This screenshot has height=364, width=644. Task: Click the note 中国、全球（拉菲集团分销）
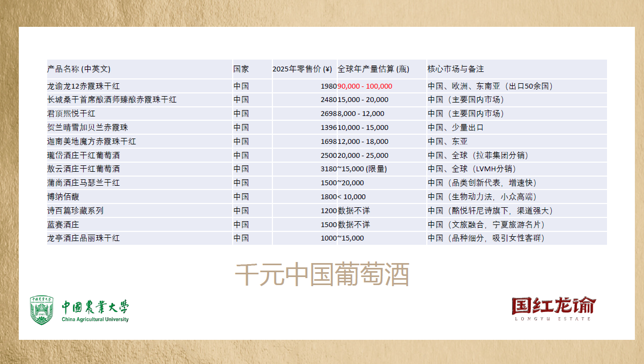(478, 156)
